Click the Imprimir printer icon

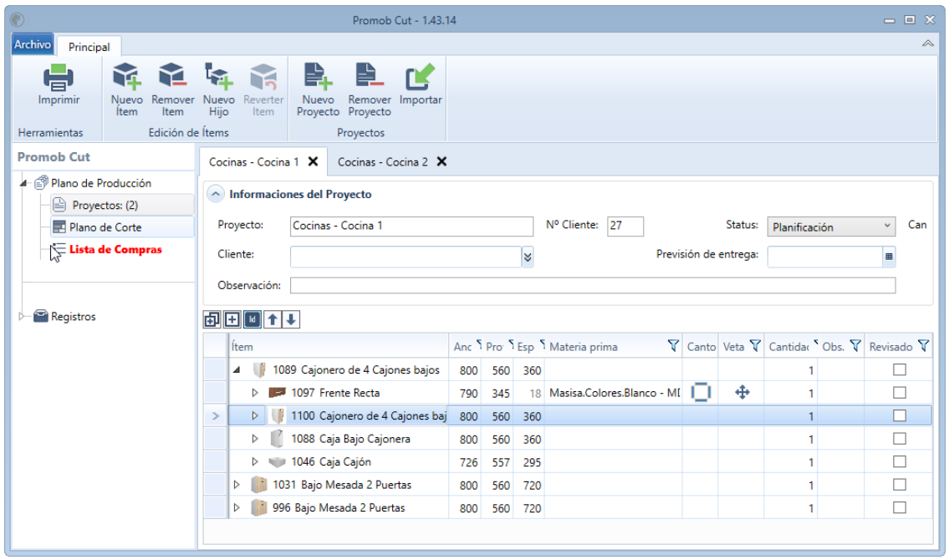58,78
